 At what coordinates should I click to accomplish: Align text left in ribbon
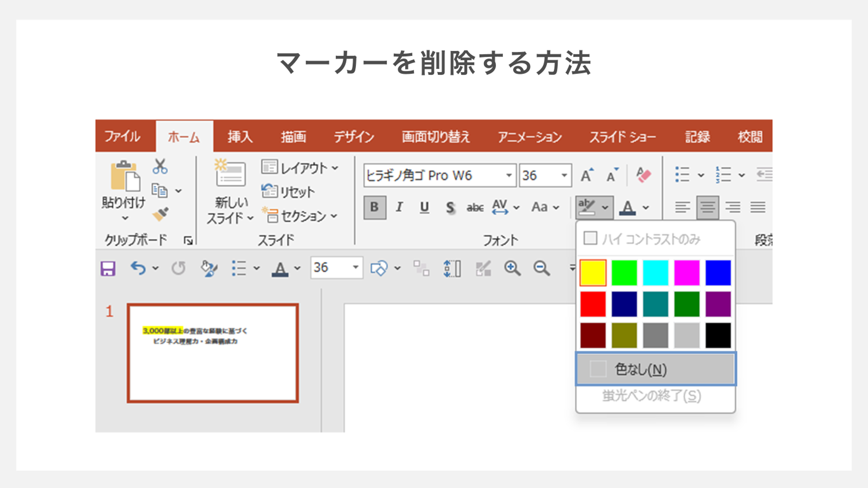click(682, 207)
